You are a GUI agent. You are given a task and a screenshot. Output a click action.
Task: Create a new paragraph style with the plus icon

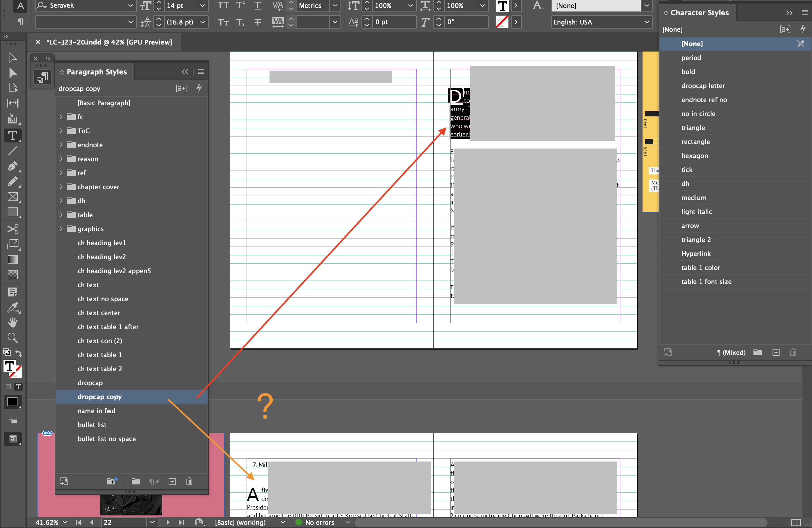(x=172, y=482)
